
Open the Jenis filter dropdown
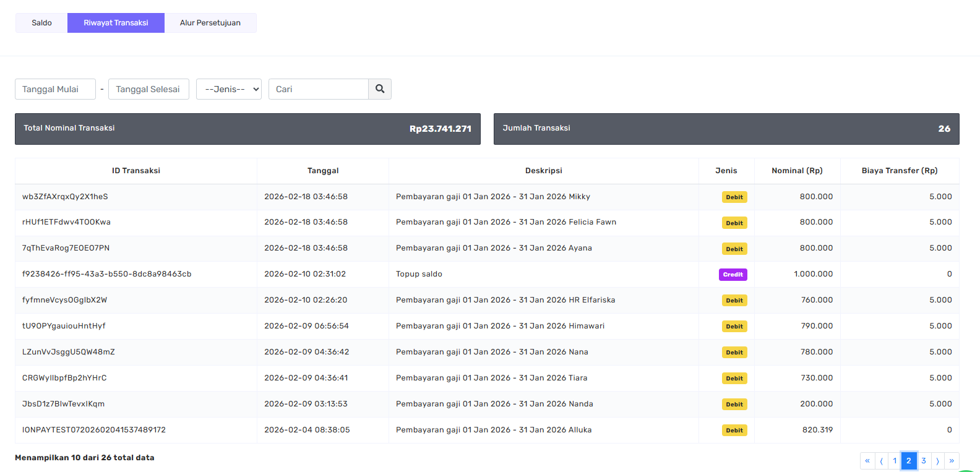[x=229, y=89]
